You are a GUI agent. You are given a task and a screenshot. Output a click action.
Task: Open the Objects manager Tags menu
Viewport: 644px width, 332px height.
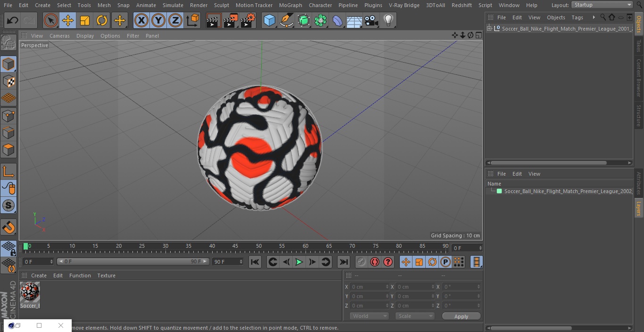click(x=577, y=17)
